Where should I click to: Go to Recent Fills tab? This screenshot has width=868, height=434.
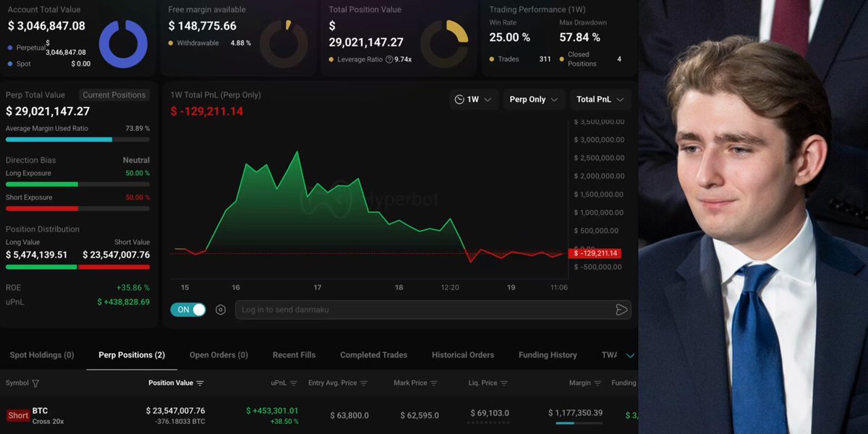pos(294,355)
